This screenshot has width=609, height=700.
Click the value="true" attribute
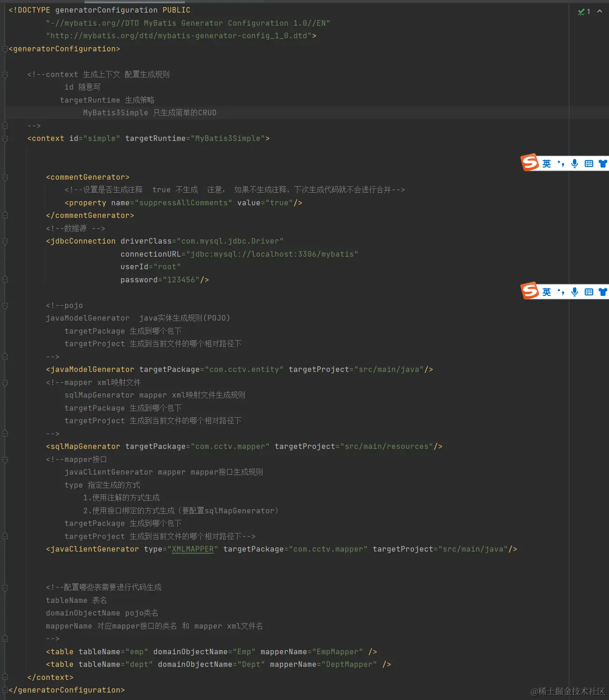point(265,203)
